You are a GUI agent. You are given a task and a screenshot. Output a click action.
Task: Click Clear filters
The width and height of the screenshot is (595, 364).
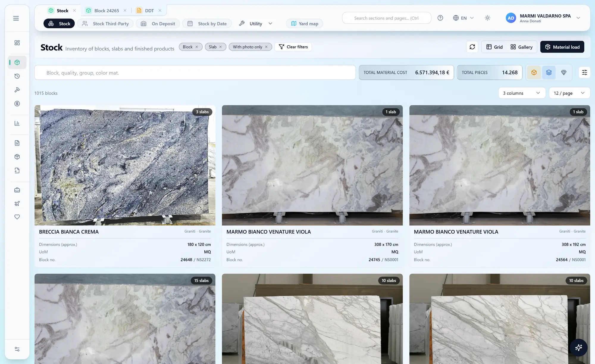[x=293, y=47]
